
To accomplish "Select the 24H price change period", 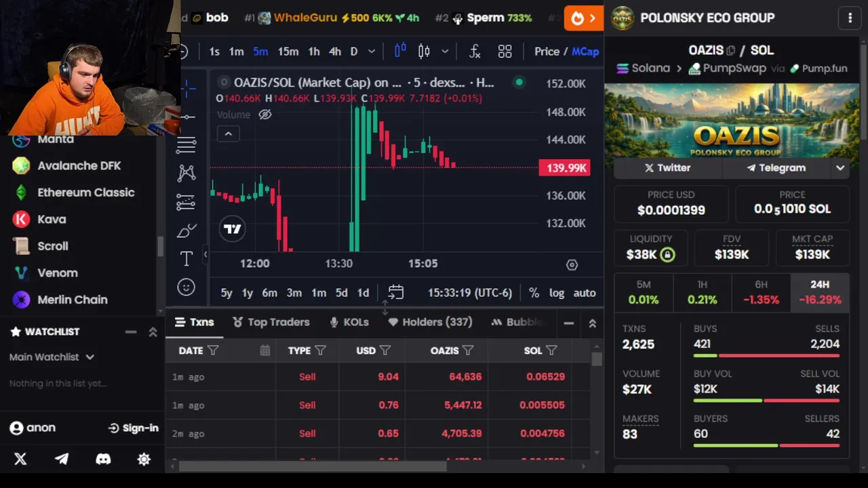I will tap(820, 292).
